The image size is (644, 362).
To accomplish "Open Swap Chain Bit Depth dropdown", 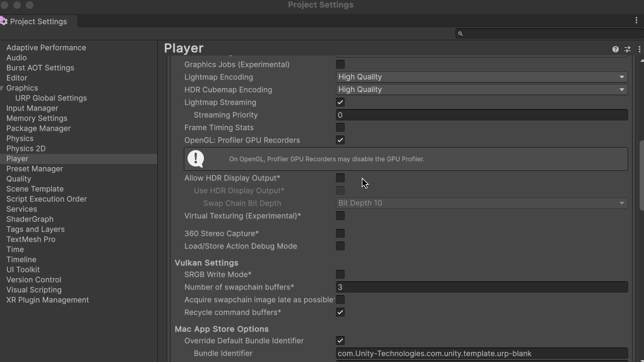I will (482, 203).
